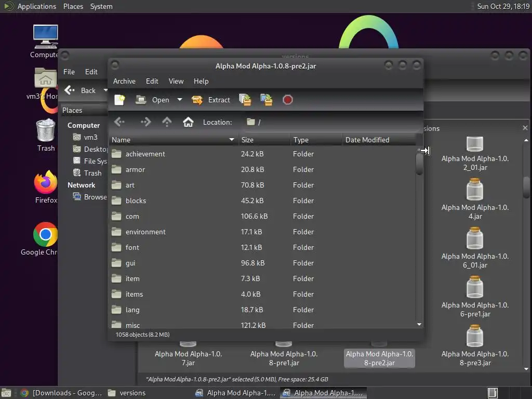
Task: Select Alpha Mod Alpha-1.0.4.jar file
Action: click(x=475, y=199)
